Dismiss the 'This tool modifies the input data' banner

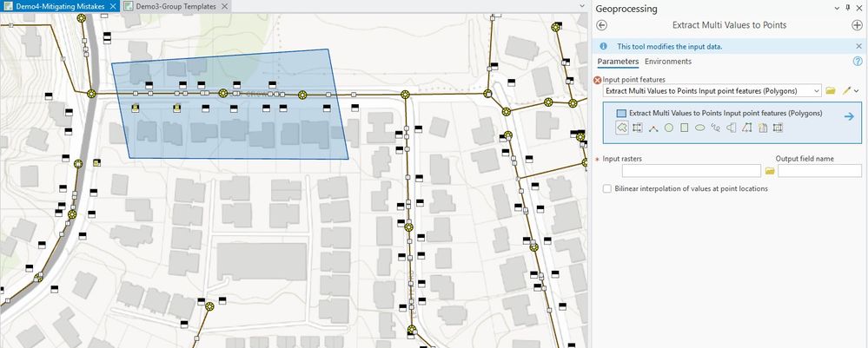pos(859,47)
